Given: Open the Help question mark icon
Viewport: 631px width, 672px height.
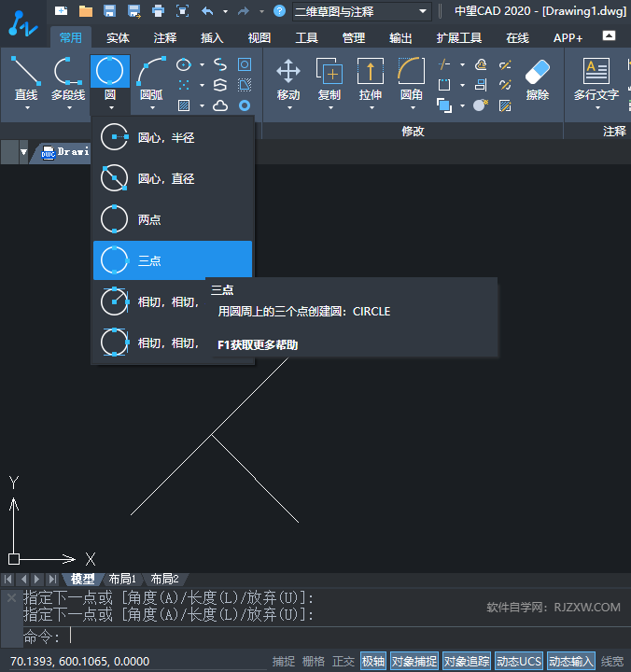Looking at the screenshot, I should (x=279, y=10).
